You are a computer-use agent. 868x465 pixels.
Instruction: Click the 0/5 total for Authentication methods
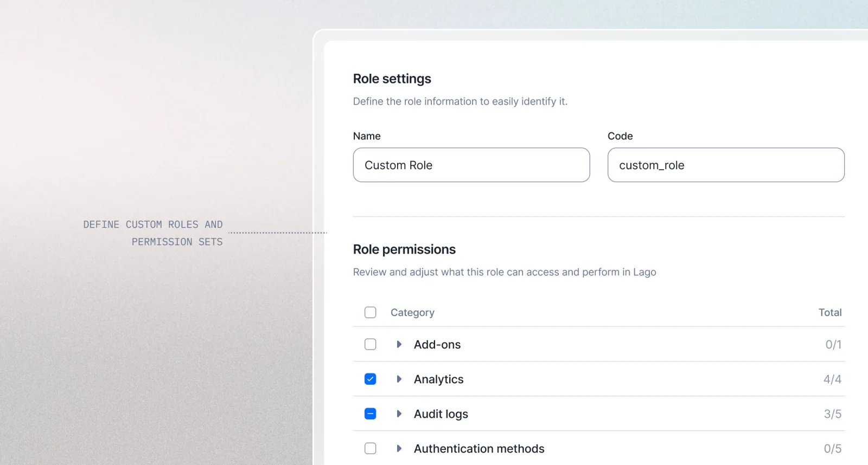833,449
